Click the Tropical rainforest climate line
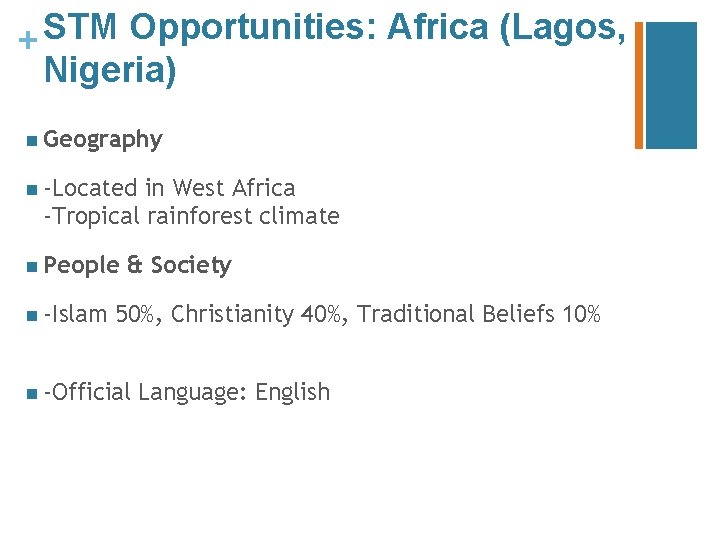 192,215
